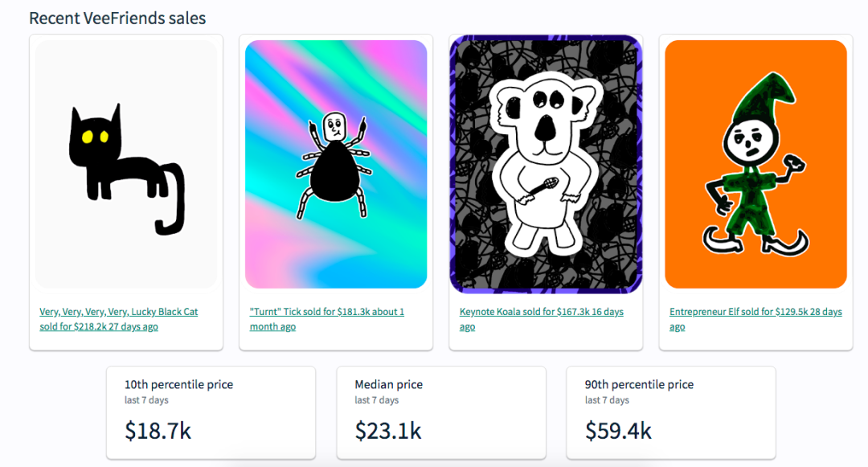
Task: Click the "Turnt" Tick artwork image
Action: coord(336,165)
